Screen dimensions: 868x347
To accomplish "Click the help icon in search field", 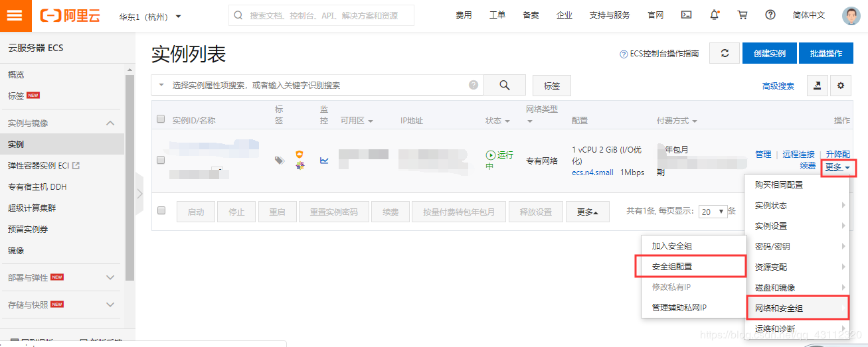I will click(x=474, y=85).
